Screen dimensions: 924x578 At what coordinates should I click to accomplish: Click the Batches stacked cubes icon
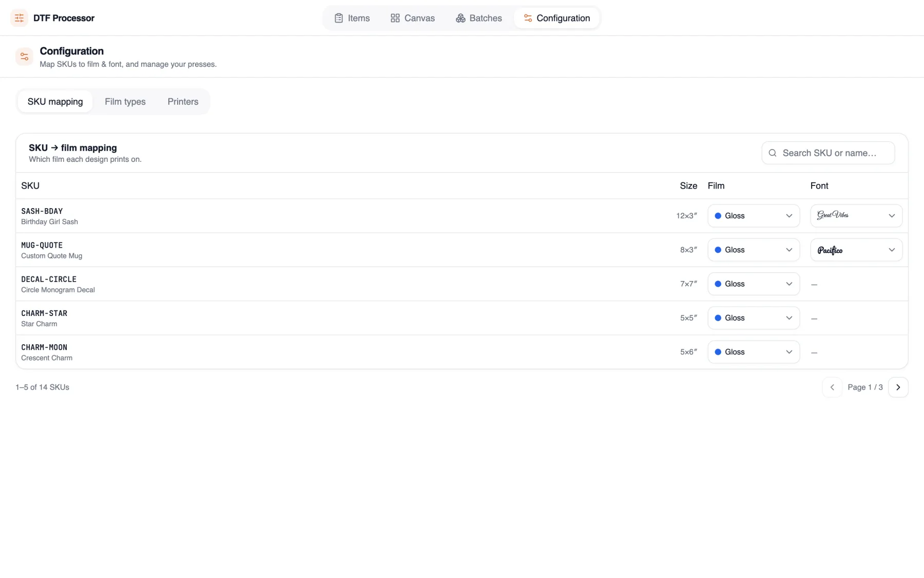pyautogui.click(x=460, y=18)
